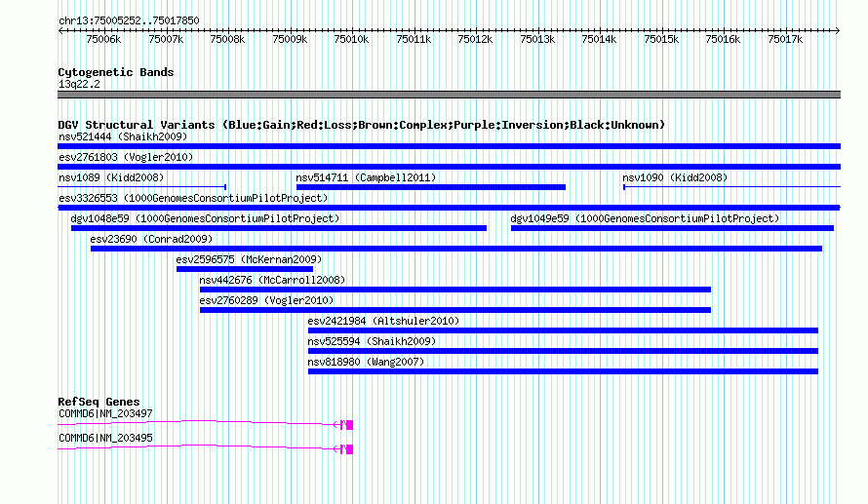
Task: Click the 75013k ruler tick label
Action: pyautogui.click(x=537, y=39)
